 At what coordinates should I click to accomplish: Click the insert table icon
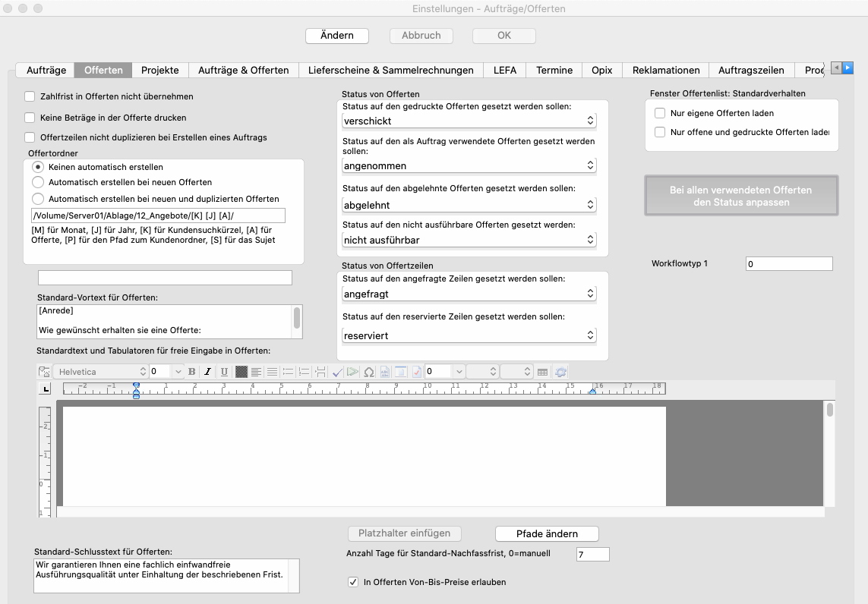click(x=542, y=372)
